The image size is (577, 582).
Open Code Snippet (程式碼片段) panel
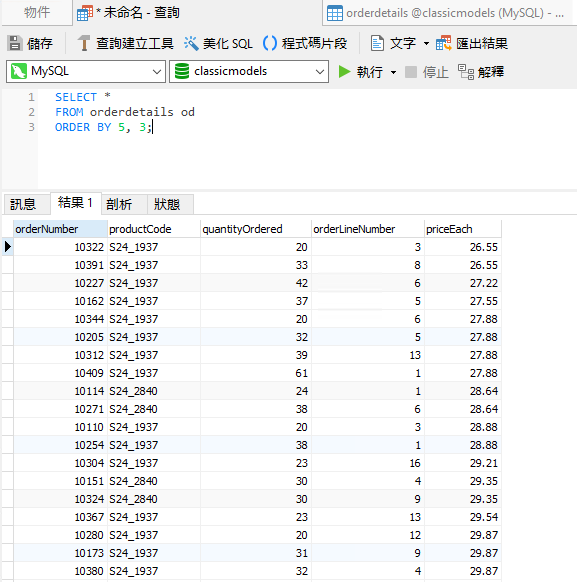click(x=305, y=43)
